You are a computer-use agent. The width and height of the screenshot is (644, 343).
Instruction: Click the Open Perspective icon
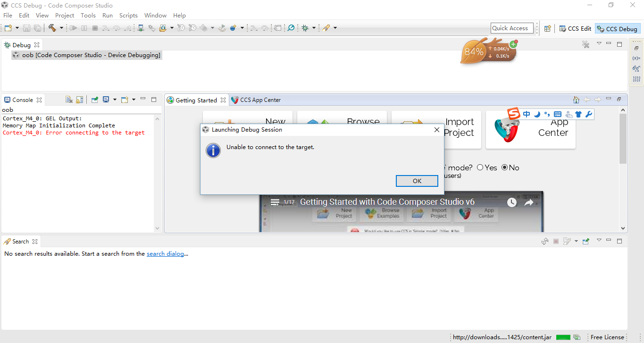click(x=547, y=29)
